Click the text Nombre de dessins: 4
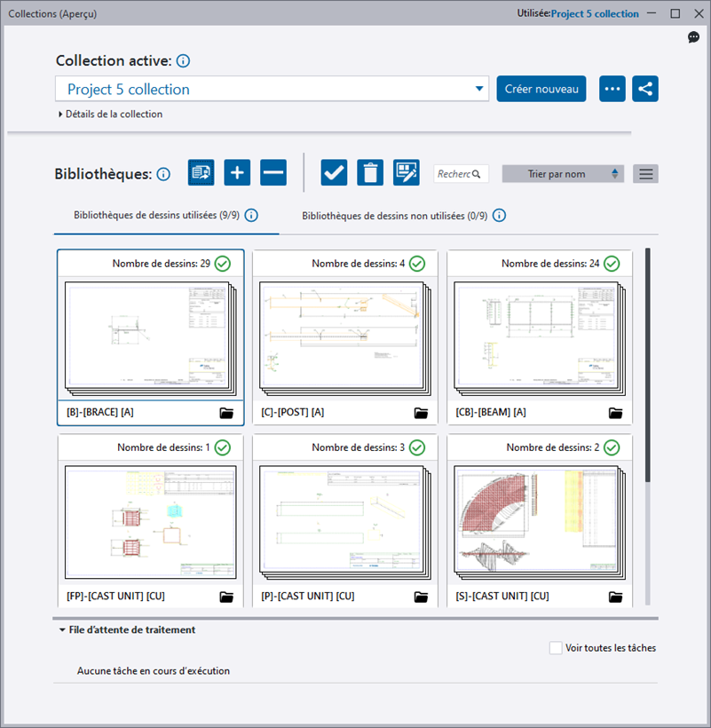Screen dimensions: 711x728 (359, 264)
